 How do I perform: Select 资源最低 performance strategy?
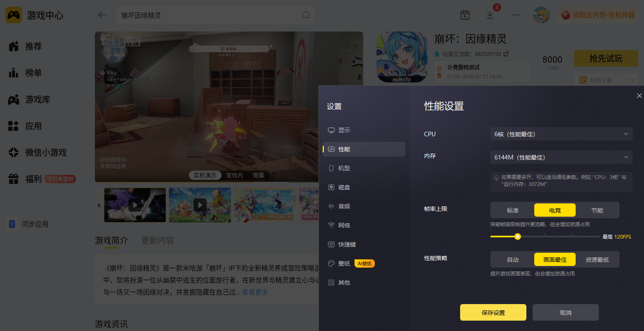click(x=597, y=260)
